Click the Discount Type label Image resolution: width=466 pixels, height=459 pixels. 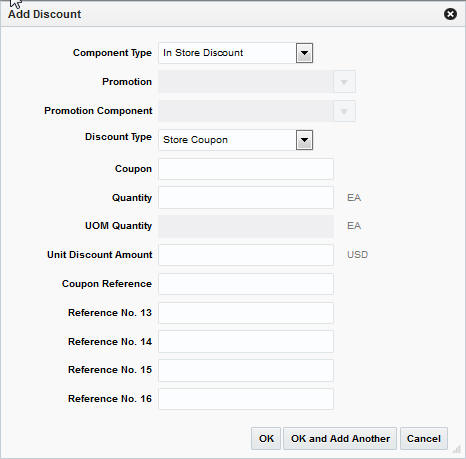tap(118, 137)
